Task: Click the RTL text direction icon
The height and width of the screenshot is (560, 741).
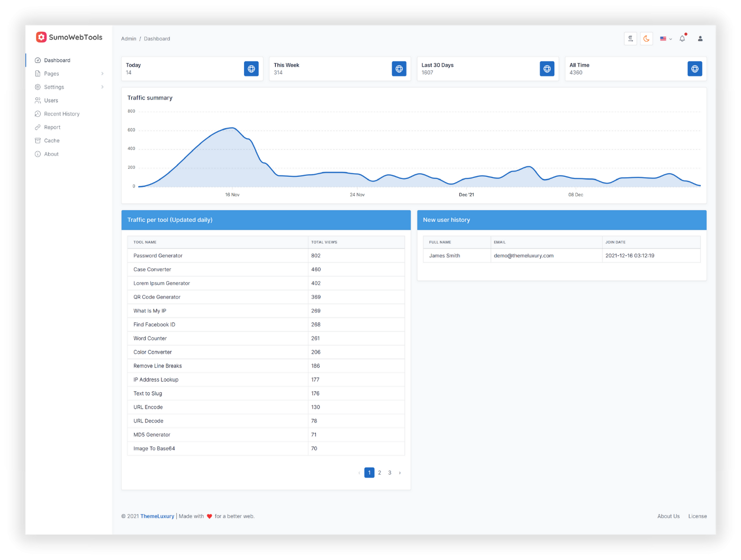Action: (x=630, y=39)
